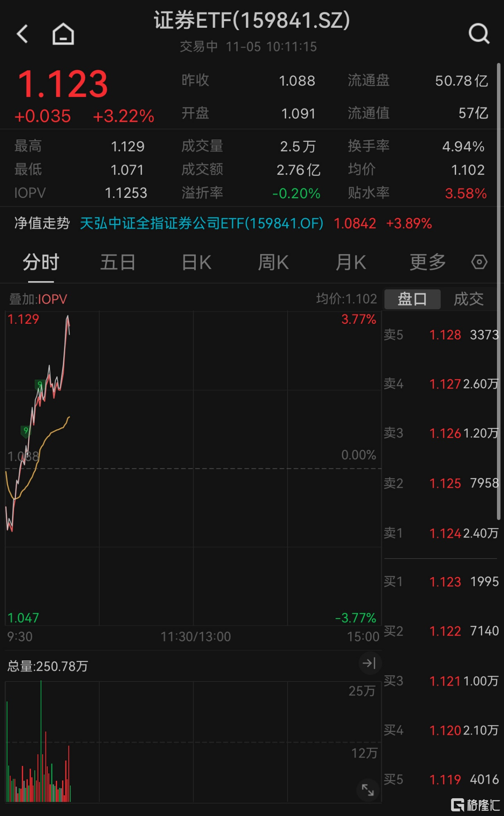
Task: Tap the +3.22% change percentage
Action: tap(124, 116)
